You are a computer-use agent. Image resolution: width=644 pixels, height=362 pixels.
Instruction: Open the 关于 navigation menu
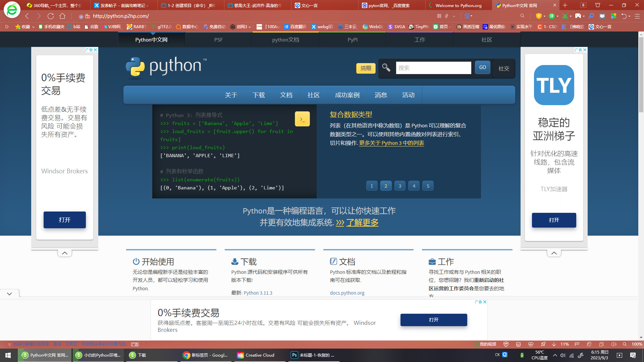[x=231, y=95]
